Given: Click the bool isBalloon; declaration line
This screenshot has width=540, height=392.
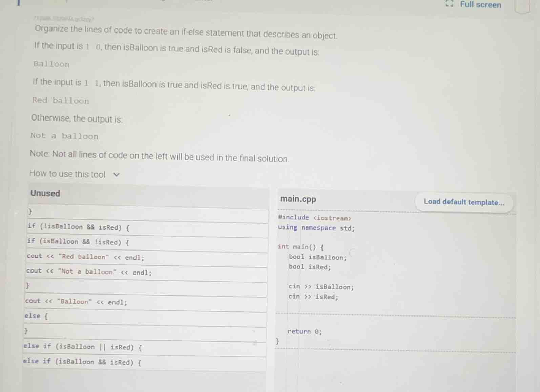Looking at the screenshot, I should 318,257.
